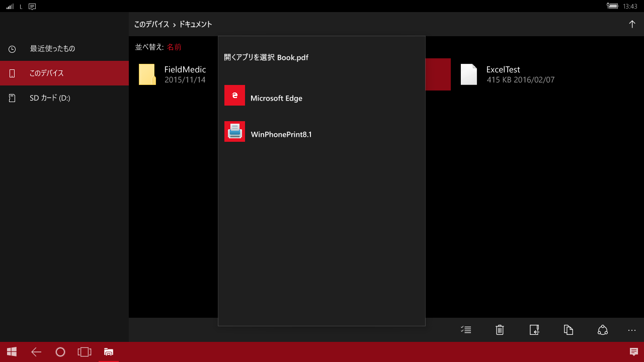
Task: Enable multi-select checklist mode
Action: pyautogui.click(x=465, y=330)
